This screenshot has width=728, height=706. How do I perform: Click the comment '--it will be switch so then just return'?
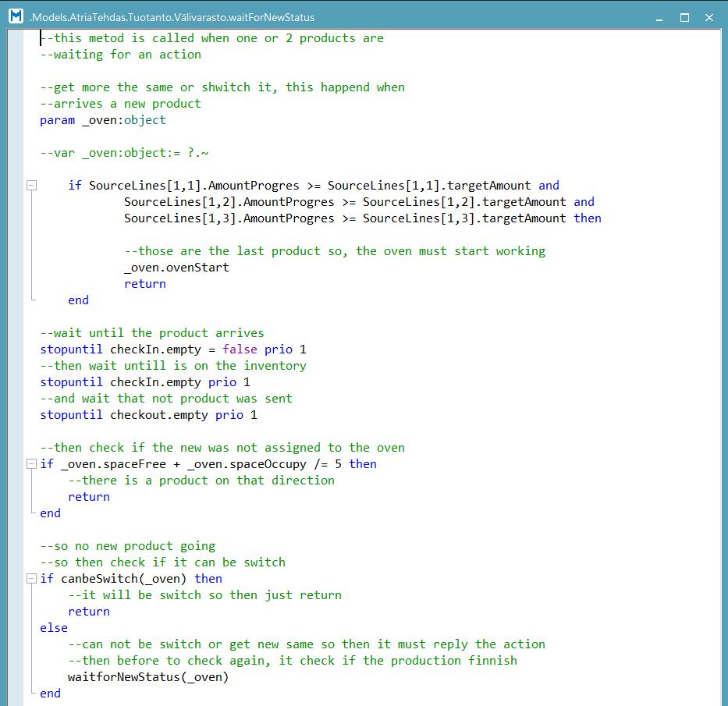coord(204,595)
